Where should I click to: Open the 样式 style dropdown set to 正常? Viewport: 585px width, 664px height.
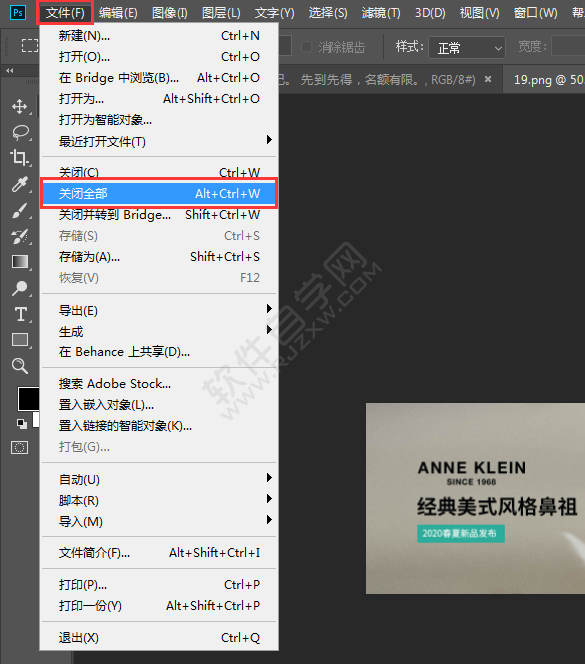(x=467, y=47)
